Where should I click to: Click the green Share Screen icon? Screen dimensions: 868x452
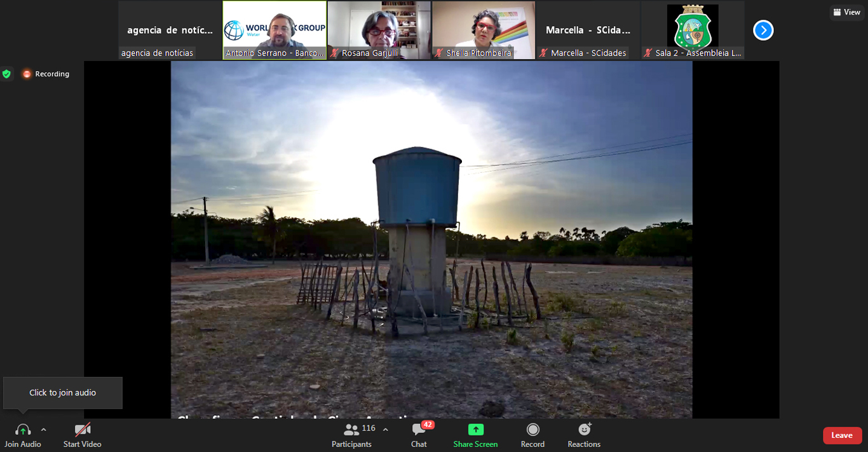pyautogui.click(x=475, y=430)
